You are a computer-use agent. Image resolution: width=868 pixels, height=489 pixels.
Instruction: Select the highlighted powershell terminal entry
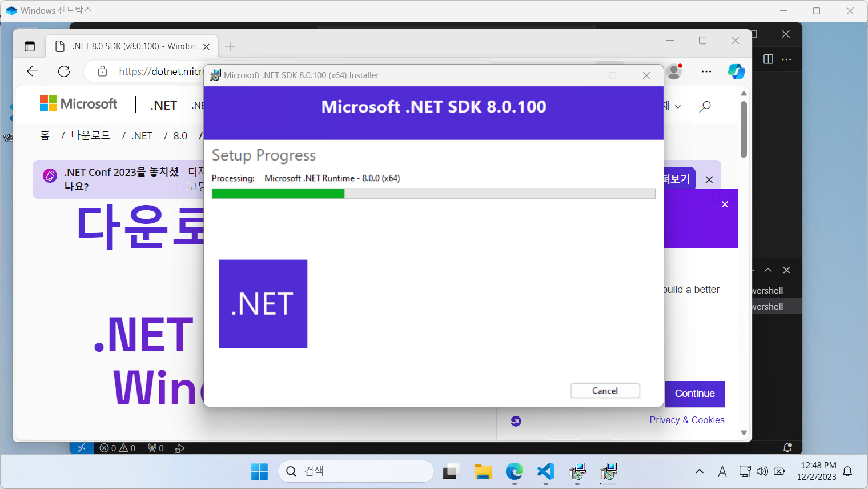coord(777,306)
